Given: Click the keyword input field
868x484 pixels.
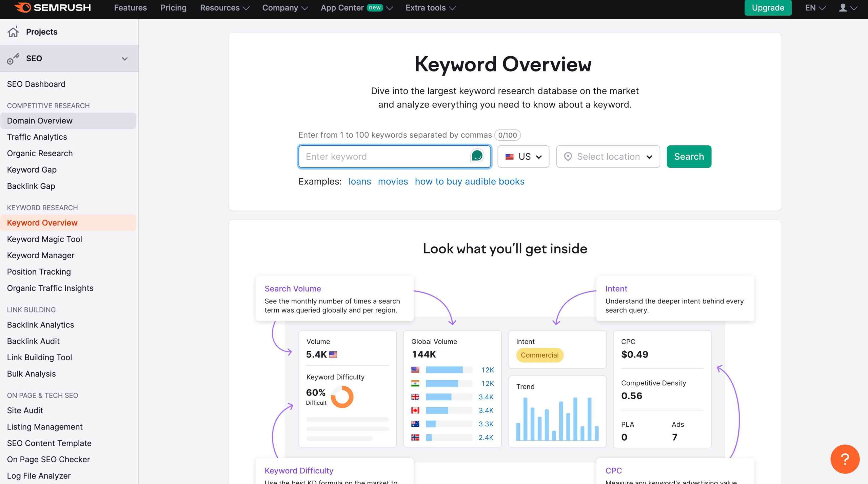Looking at the screenshot, I should [394, 156].
